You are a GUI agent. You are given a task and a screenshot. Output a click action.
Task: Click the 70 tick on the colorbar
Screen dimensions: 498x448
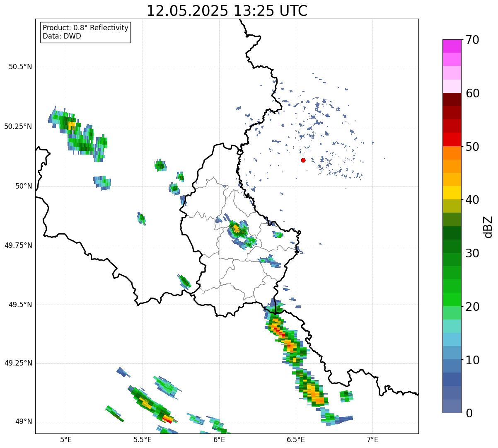click(473, 40)
